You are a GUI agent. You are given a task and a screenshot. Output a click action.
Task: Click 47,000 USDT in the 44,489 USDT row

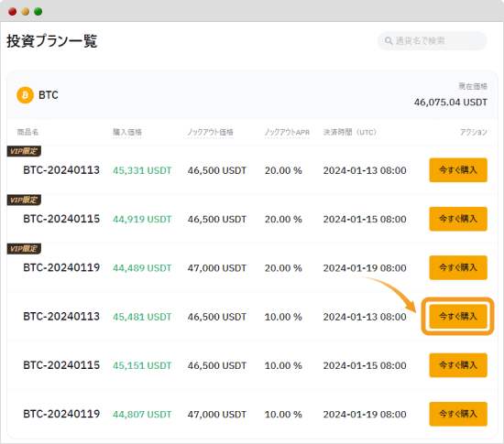217,268
